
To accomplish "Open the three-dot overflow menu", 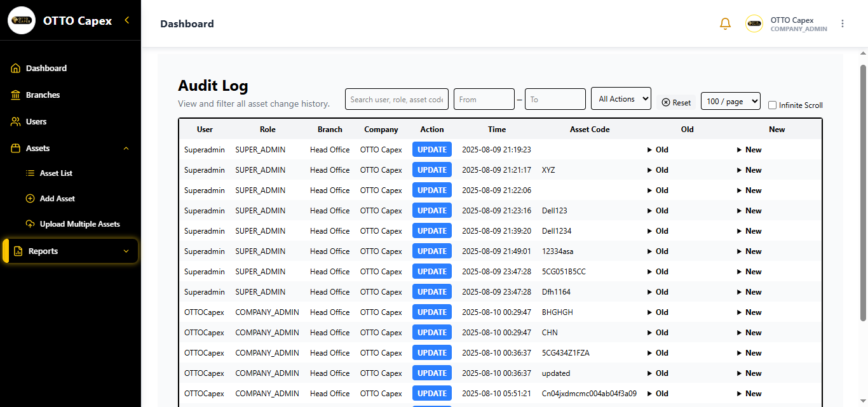I will [843, 23].
